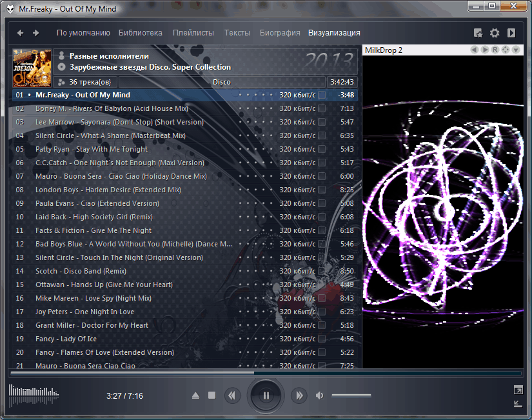Click the Eject button
Viewport: 532px width, 420px height.
[195, 395]
